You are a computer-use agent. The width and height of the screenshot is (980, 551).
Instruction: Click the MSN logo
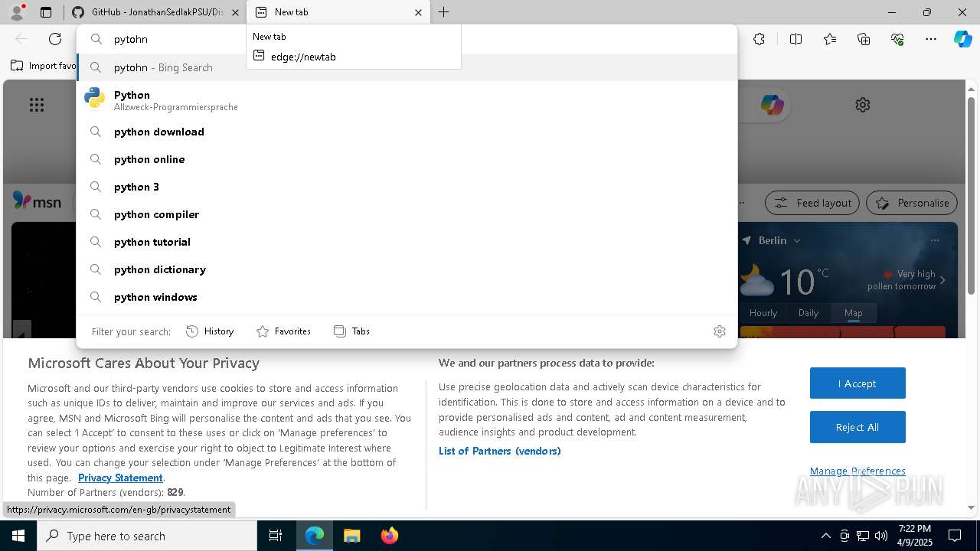click(x=37, y=201)
